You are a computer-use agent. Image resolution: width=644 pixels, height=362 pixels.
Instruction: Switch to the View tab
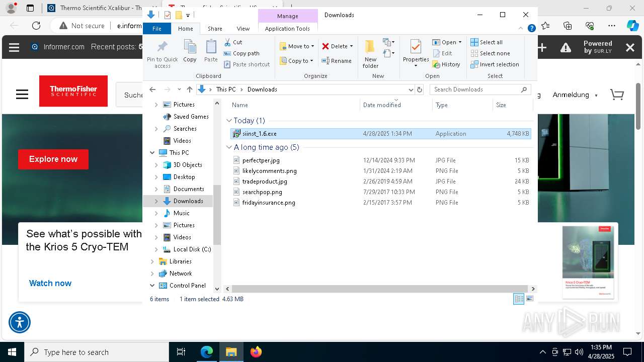[x=243, y=29]
